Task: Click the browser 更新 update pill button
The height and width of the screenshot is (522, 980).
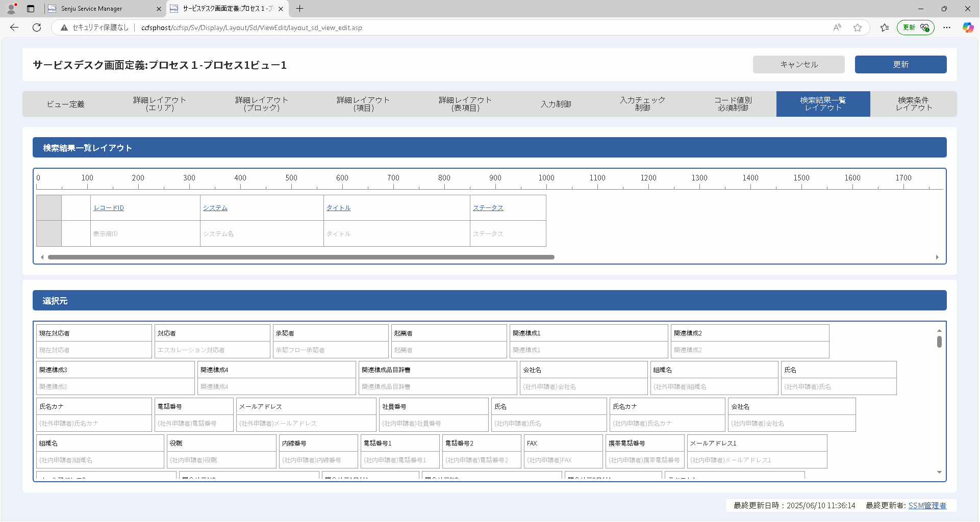Action: pos(916,28)
